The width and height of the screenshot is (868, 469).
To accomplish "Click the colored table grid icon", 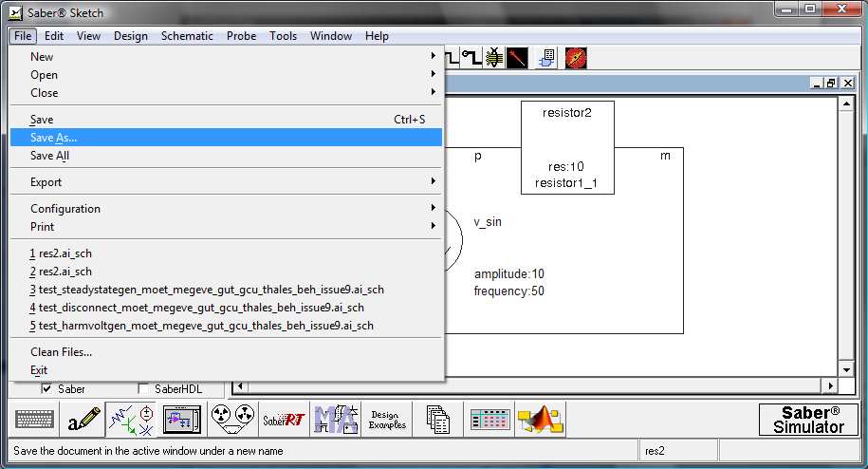I will coord(489,420).
